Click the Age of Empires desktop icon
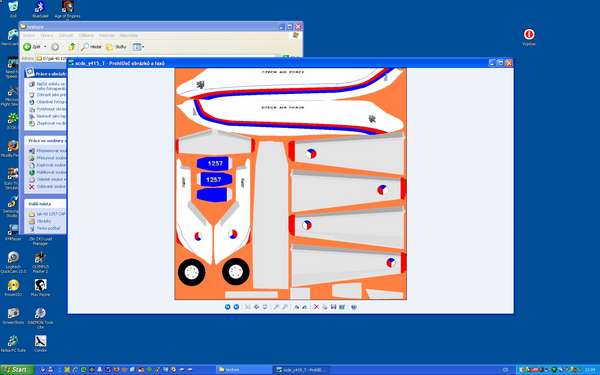Screen dimensions: 600x375 coord(67,10)
